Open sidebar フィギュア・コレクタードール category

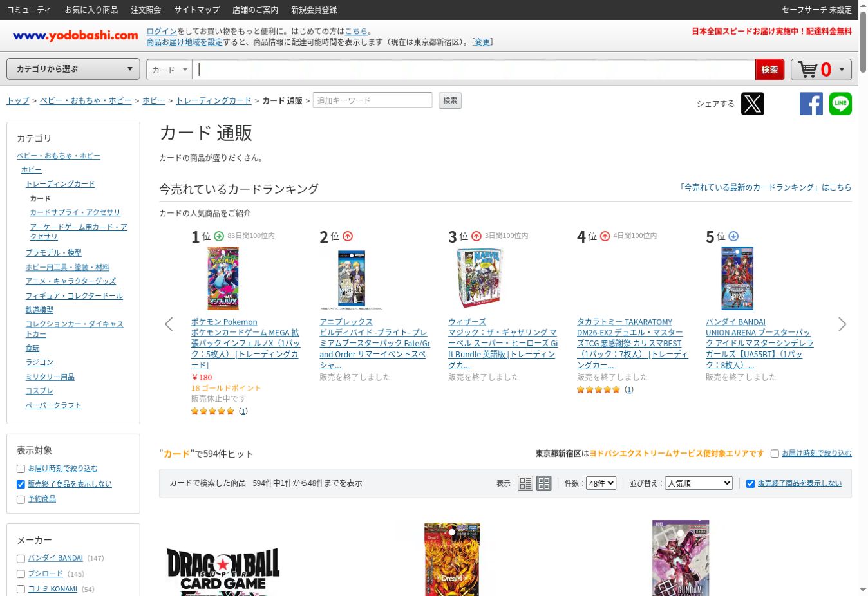(x=74, y=296)
